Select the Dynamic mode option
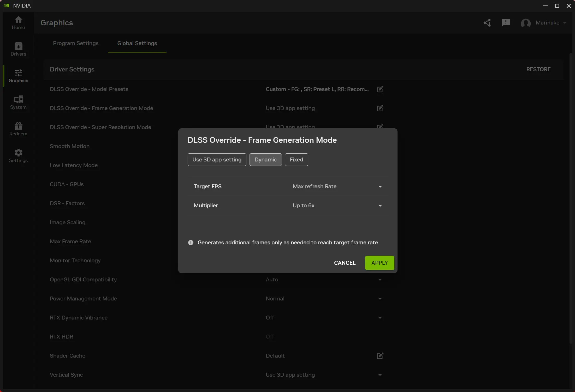The image size is (575, 392). [x=265, y=160]
